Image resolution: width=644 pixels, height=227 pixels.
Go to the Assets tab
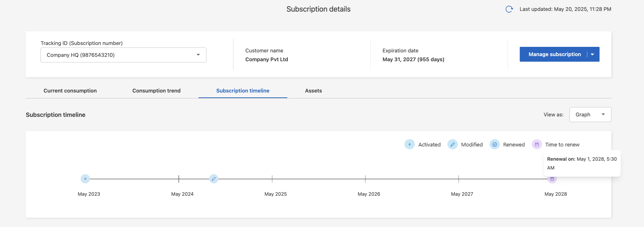click(313, 91)
